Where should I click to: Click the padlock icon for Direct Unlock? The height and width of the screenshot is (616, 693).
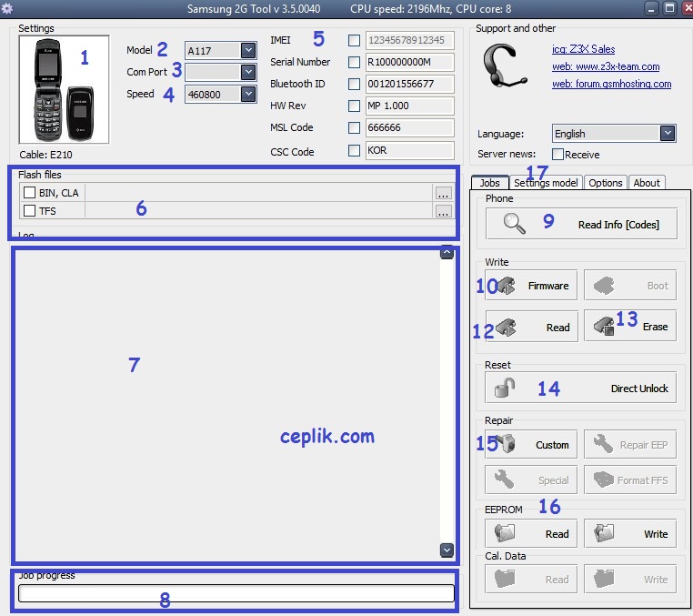(505, 388)
